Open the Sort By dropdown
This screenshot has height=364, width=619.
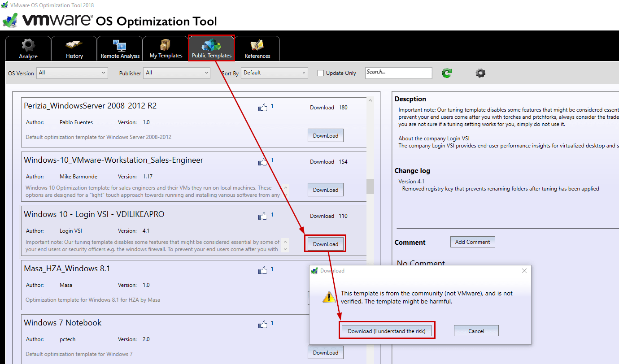[x=275, y=73]
